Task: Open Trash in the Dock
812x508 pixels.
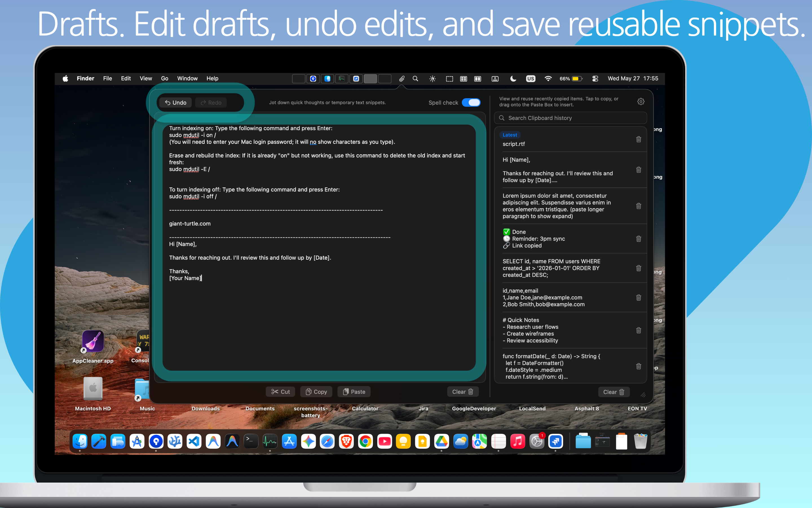Action: point(641,441)
